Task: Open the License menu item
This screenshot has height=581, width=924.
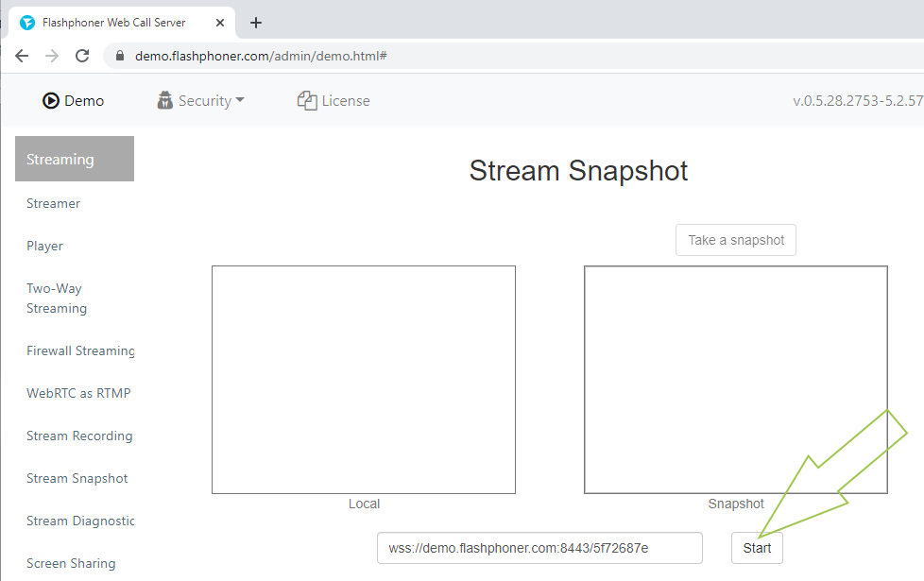Action: 334,101
